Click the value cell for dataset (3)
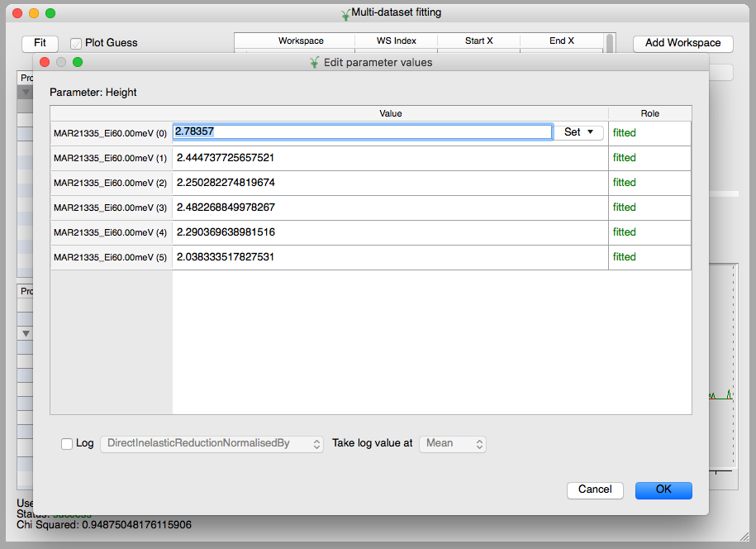 (390, 208)
